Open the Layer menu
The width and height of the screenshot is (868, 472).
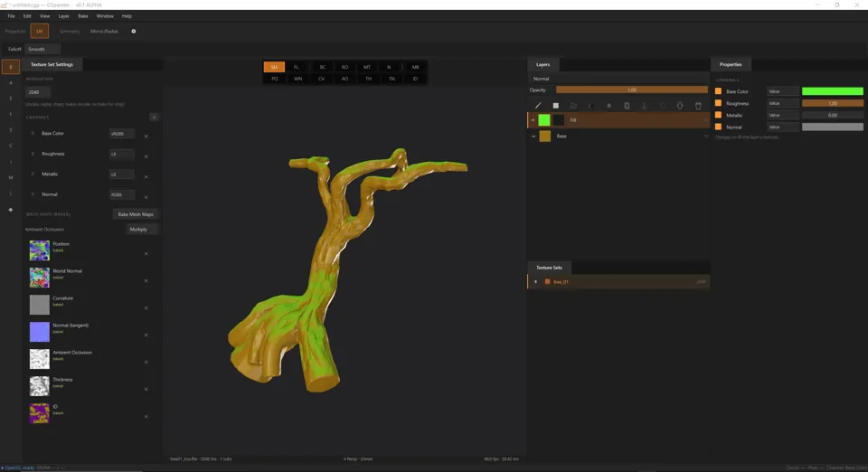(x=63, y=16)
